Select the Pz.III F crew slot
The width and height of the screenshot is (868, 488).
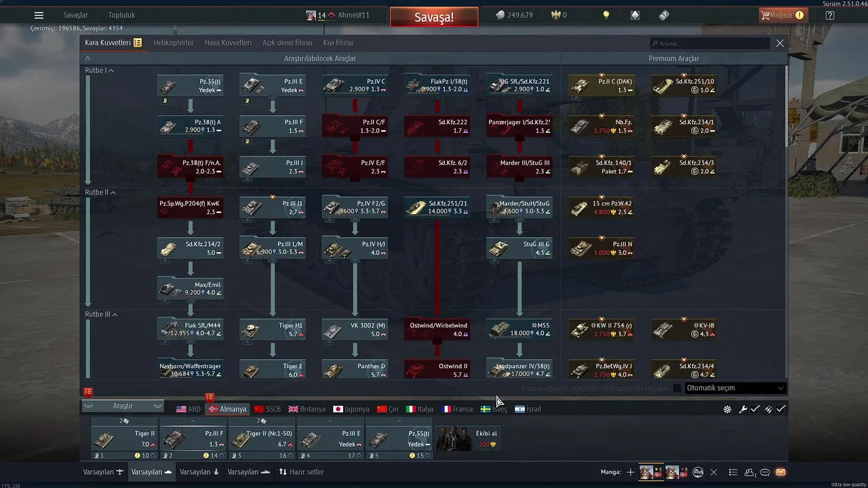[193, 439]
